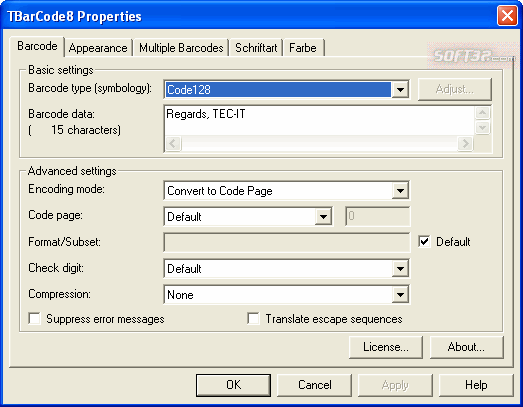This screenshot has width=523, height=407.
Task: Click the Format/Subset label
Action: pos(64,242)
